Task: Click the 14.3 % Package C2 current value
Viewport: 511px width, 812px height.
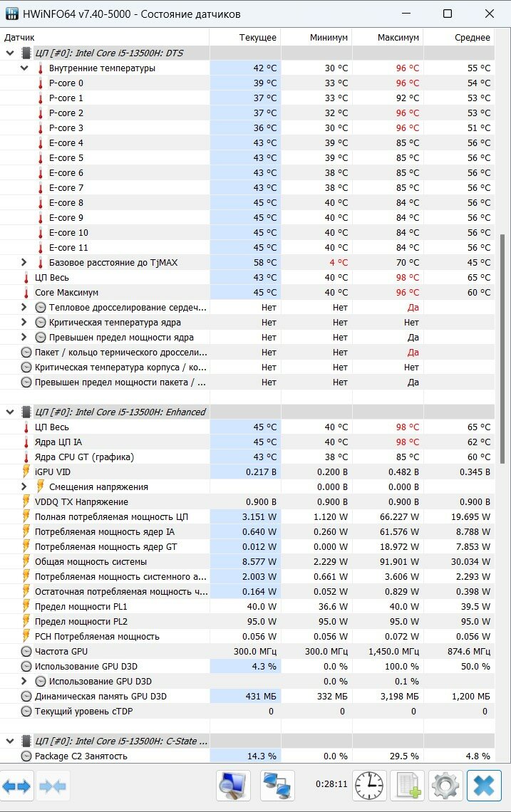Action: coord(262,756)
